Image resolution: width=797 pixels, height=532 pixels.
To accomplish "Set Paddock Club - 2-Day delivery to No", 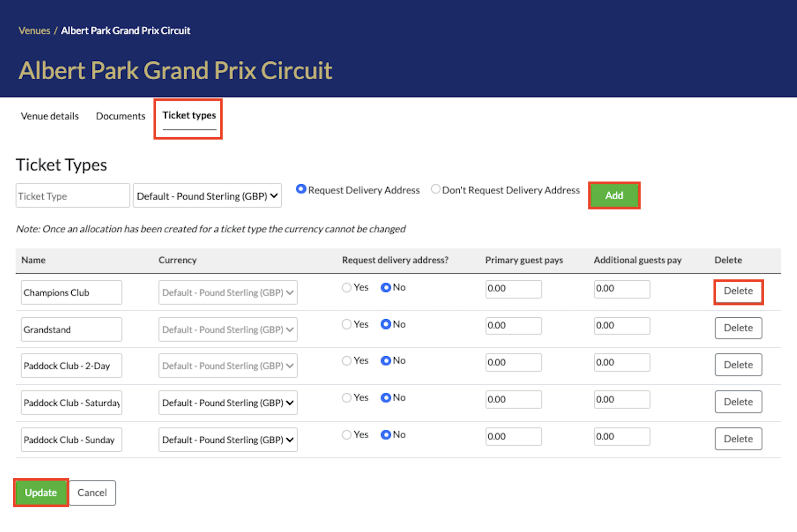I will (386, 361).
